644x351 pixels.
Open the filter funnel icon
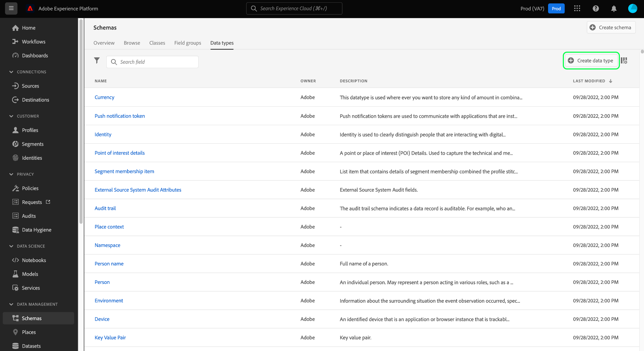click(97, 60)
